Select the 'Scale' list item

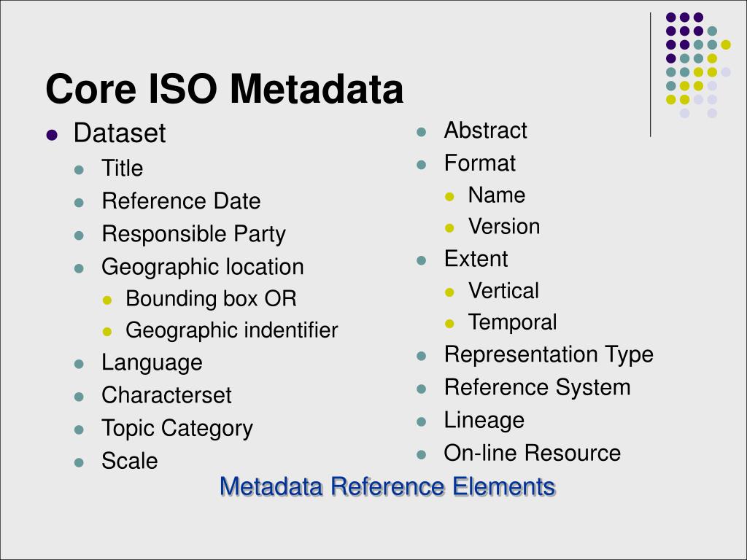coord(130,461)
